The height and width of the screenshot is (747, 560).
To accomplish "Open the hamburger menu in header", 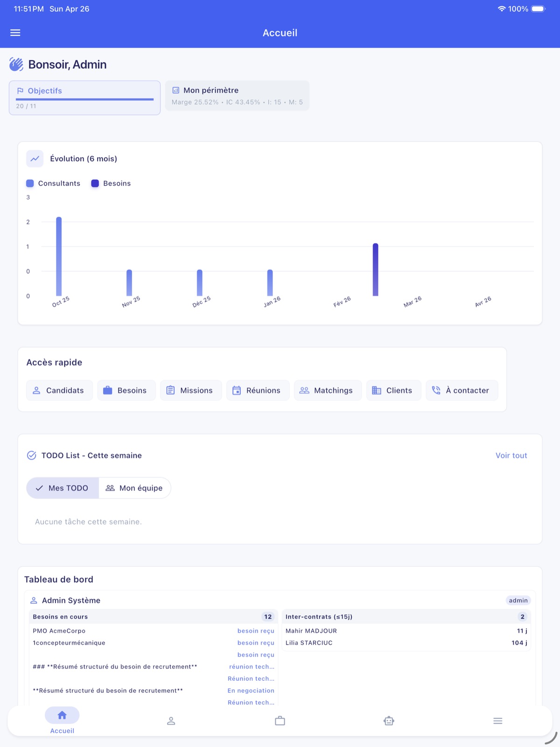I will 15,33.
